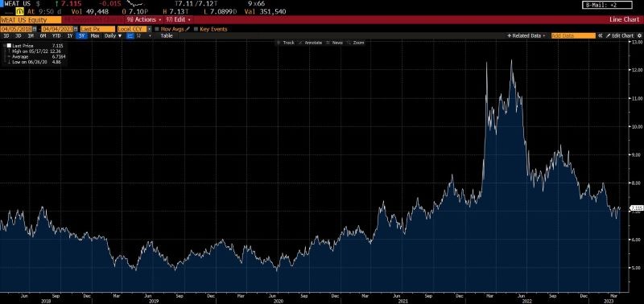
Task: Click the 13.00 y-axis label
Action: pyautogui.click(x=637, y=42)
